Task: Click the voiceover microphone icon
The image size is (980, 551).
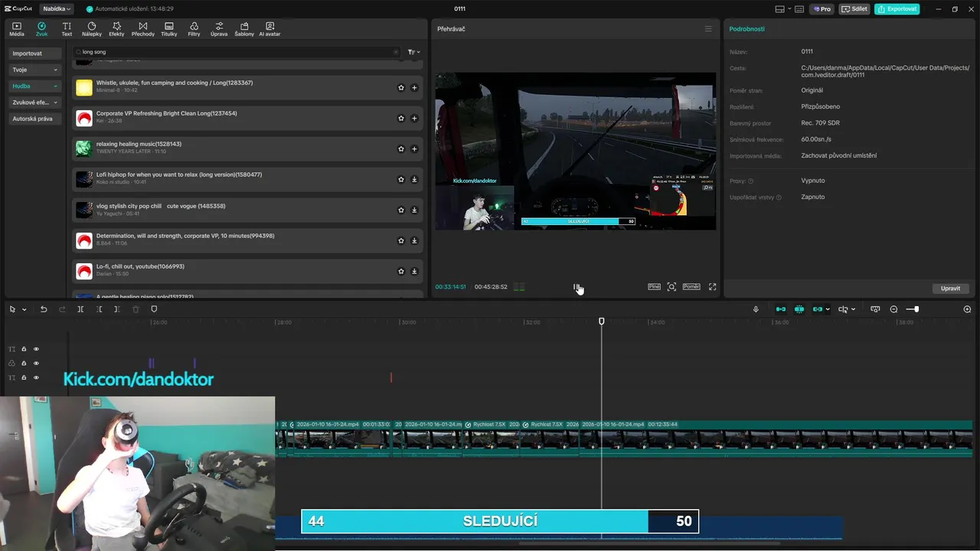Action: (x=756, y=309)
